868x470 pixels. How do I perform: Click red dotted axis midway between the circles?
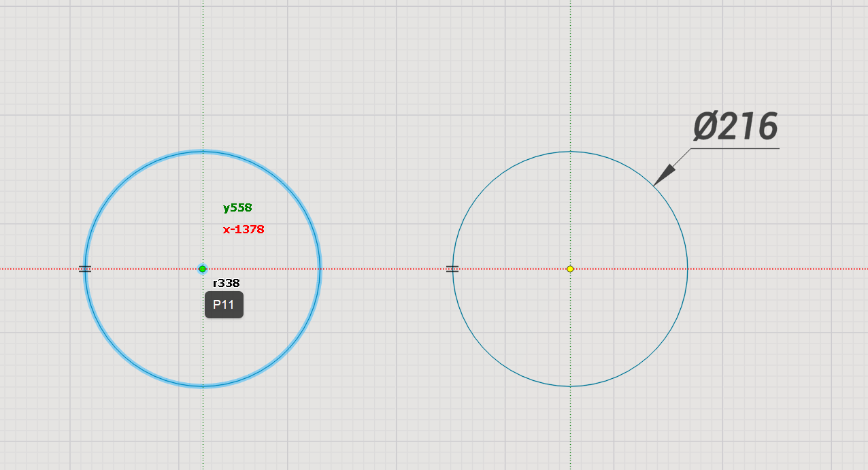[386, 269]
